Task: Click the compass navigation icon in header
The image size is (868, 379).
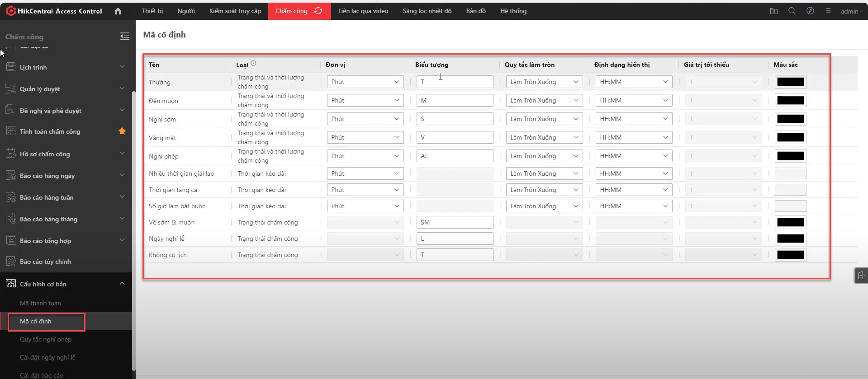Action: pyautogui.click(x=810, y=11)
